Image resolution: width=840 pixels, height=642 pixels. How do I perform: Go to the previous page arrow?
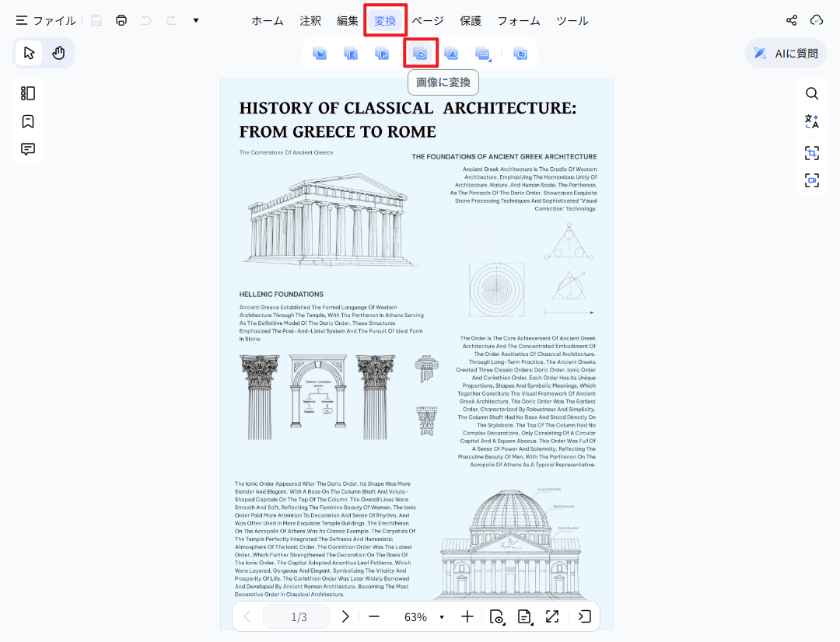tap(247, 617)
